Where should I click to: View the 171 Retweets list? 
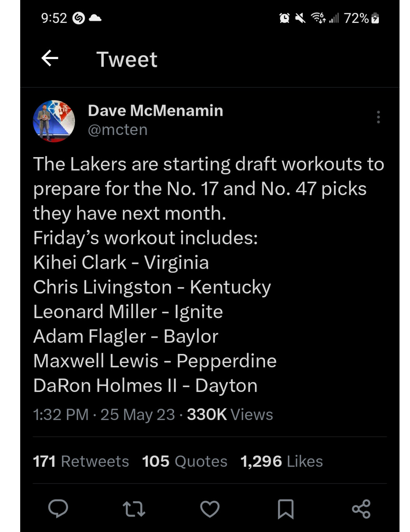(81, 461)
